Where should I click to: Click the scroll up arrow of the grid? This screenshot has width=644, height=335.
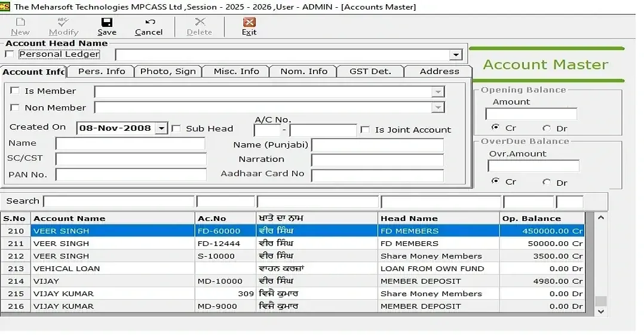(x=601, y=217)
